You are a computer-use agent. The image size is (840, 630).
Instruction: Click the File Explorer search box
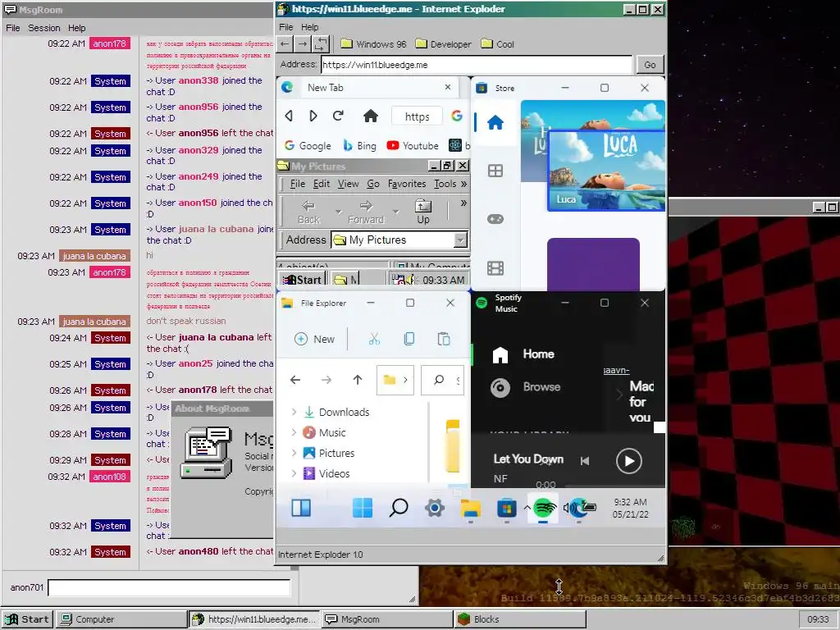pyautogui.click(x=442, y=380)
